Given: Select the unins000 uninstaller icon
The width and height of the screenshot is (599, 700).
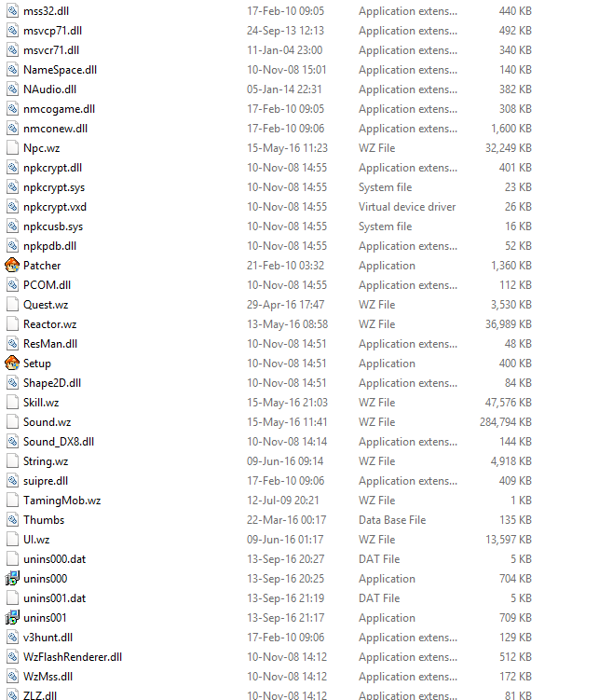Looking at the screenshot, I should point(12,578).
